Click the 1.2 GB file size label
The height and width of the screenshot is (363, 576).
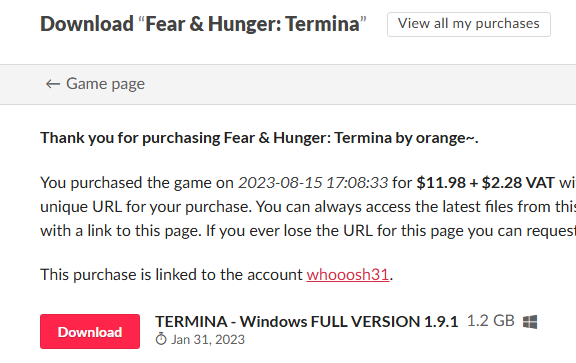coord(491,321)
